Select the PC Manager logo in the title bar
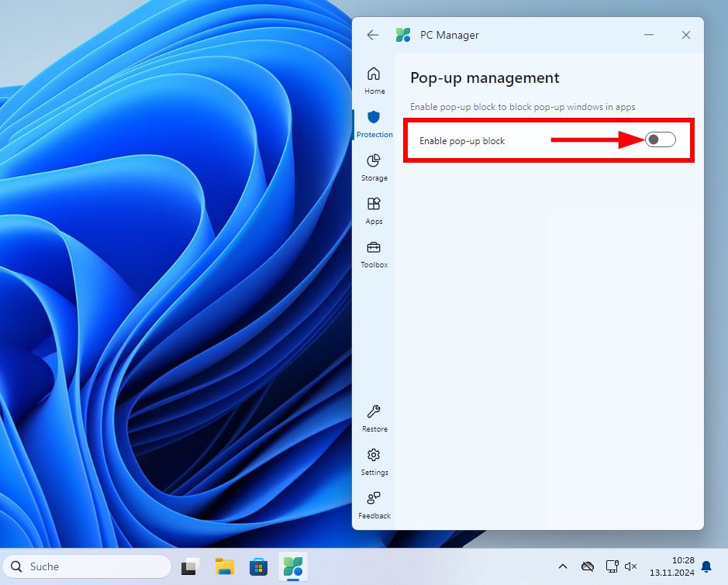Image resolution: width=728 pixels, height=585 pixels. 403,35
